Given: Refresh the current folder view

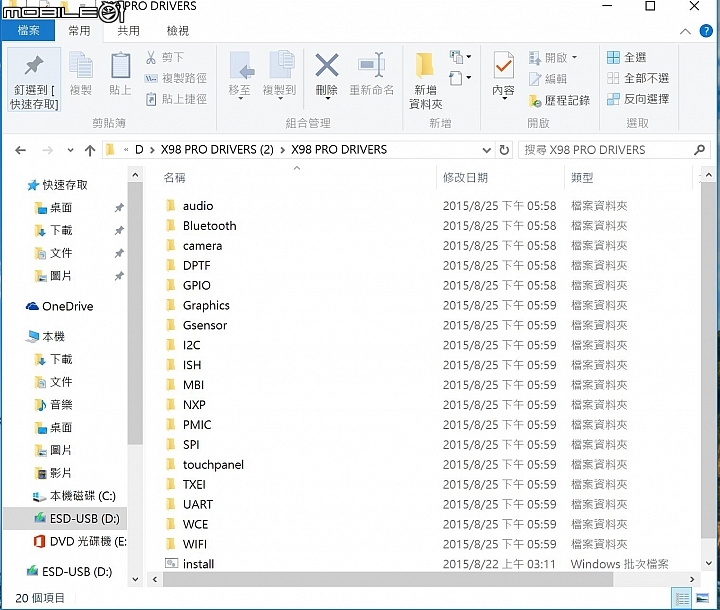Looking at the screenshot, I should point(504,150).
